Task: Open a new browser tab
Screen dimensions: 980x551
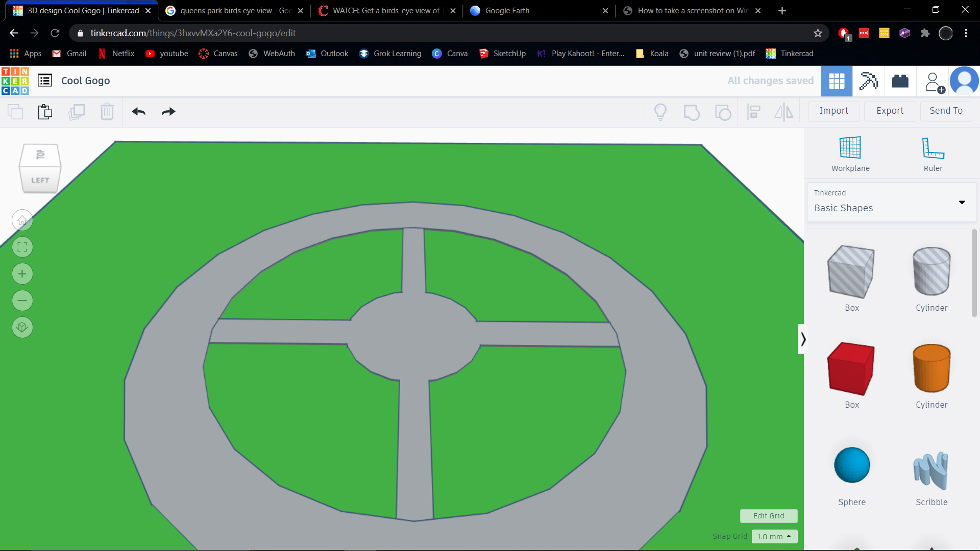Action: click(782, 11)
